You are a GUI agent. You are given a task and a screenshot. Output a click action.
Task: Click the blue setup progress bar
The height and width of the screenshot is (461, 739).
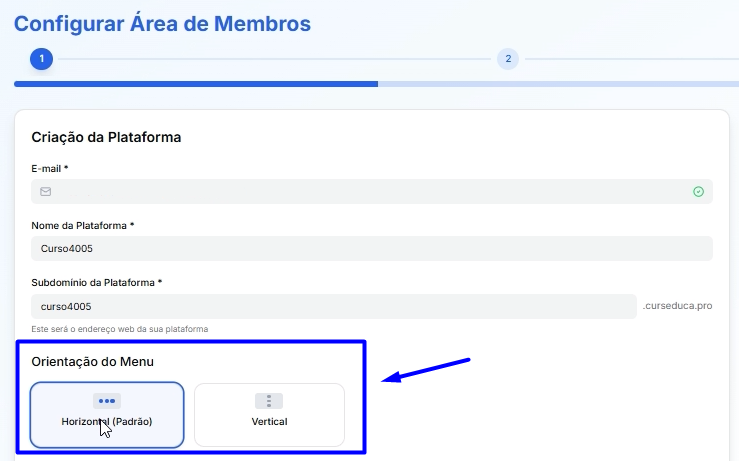pos(196,84)
